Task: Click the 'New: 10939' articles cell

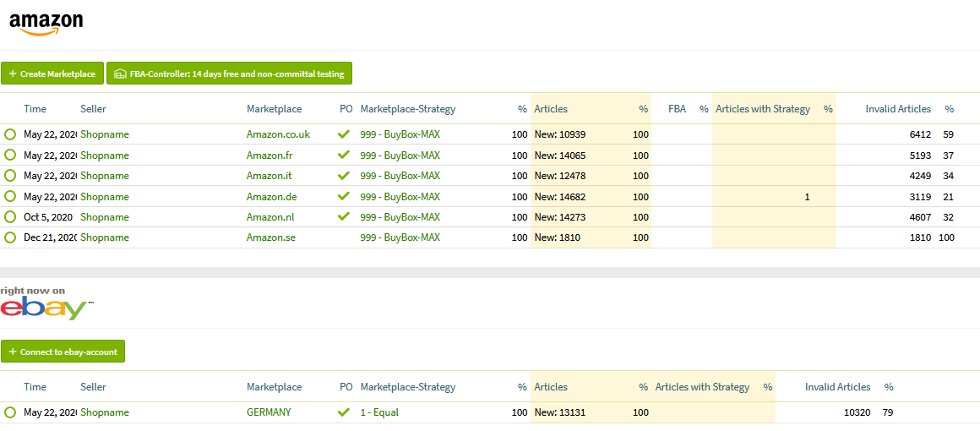Action: (560, 134)
